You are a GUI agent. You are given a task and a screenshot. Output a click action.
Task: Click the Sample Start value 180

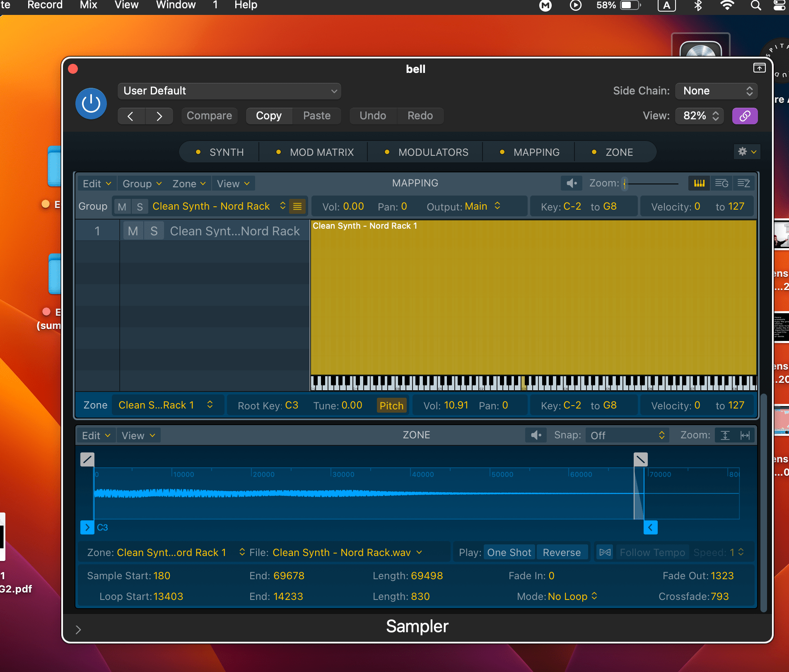pos(162,576)
